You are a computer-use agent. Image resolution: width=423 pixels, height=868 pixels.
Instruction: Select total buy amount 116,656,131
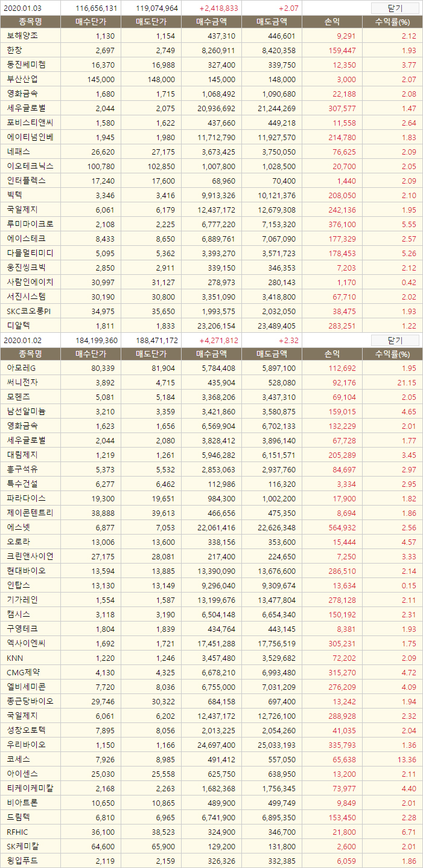pos(97,8)
